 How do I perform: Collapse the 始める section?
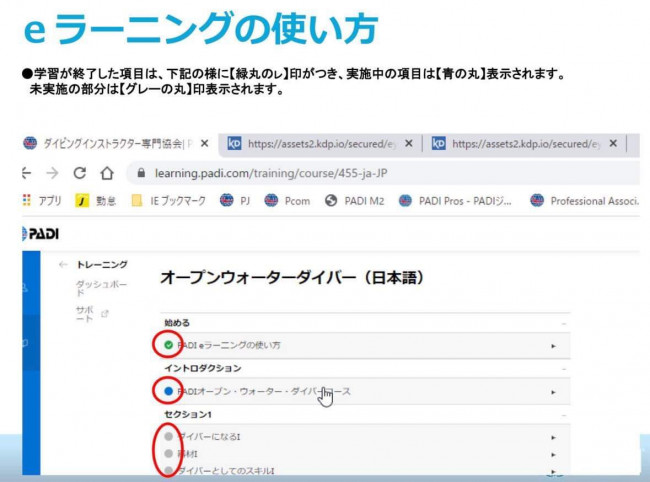point(564,323)
